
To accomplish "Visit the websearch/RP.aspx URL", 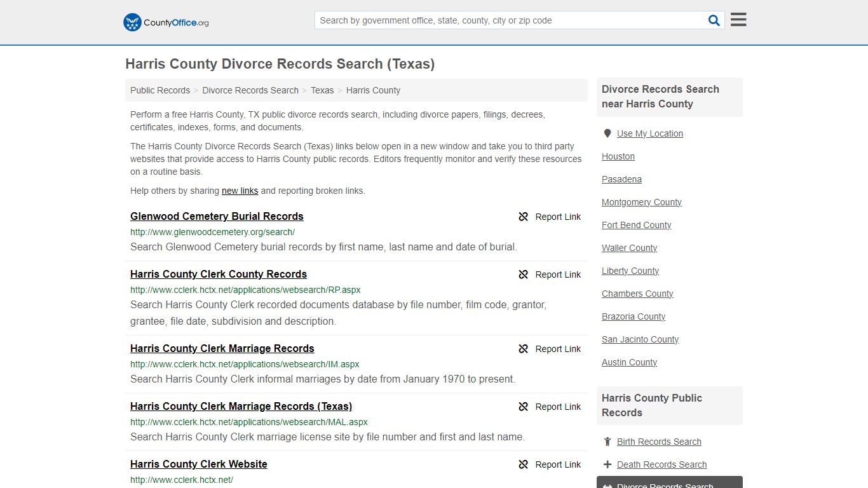I will [x=245, y=290].
